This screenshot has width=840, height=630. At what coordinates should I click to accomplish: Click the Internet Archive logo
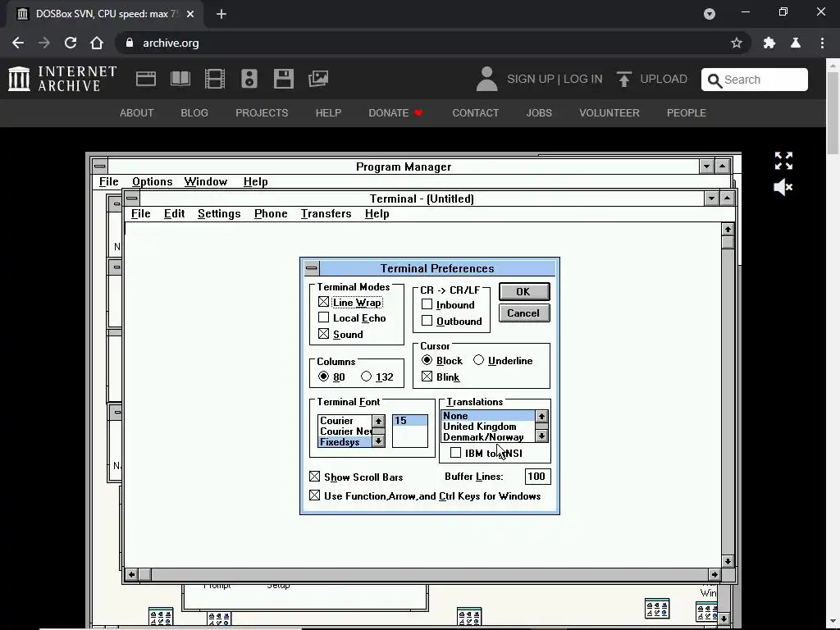click(x=62, y=79)
